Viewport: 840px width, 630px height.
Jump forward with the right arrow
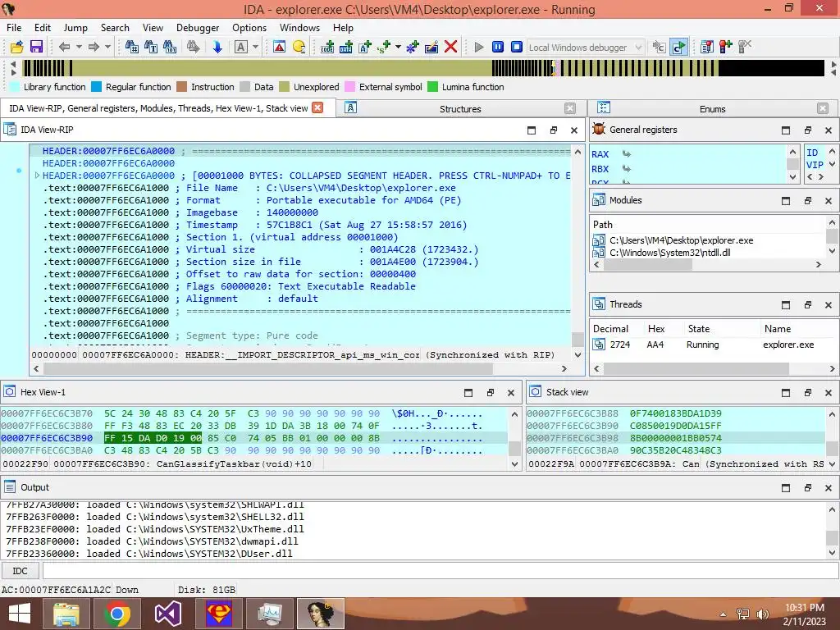click(94, 47)
